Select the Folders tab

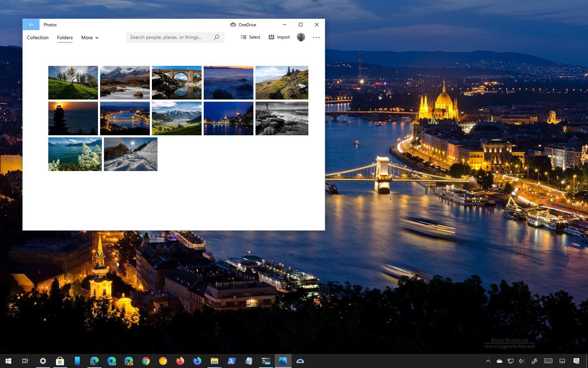point(65,38)
